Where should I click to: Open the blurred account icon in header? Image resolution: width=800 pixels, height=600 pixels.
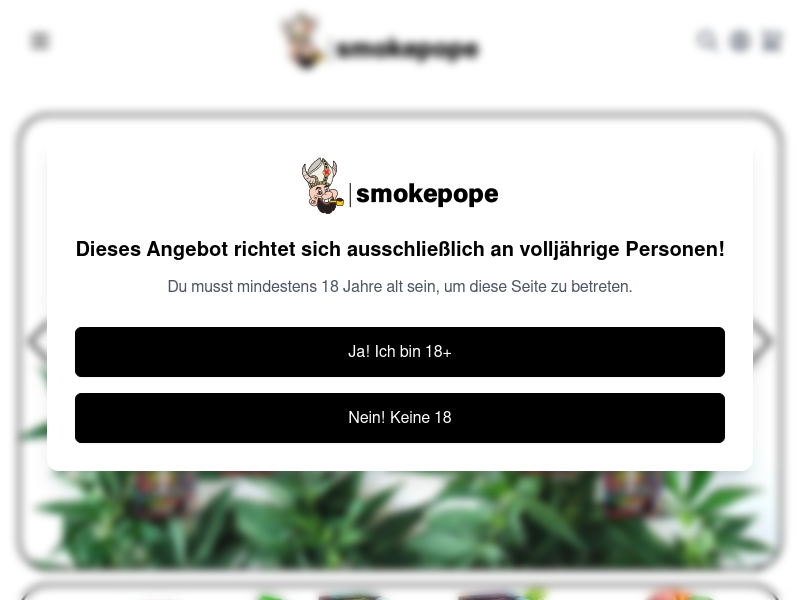point(739,41)
